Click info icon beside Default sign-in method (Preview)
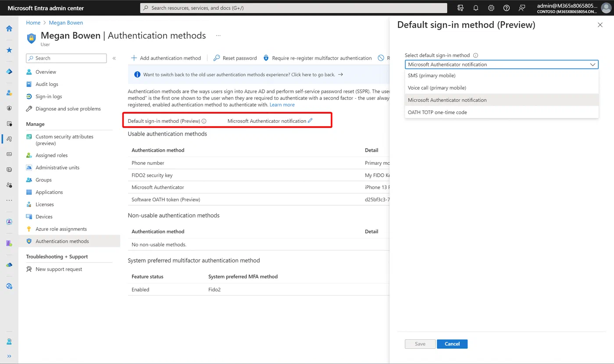 coord(204,121)
